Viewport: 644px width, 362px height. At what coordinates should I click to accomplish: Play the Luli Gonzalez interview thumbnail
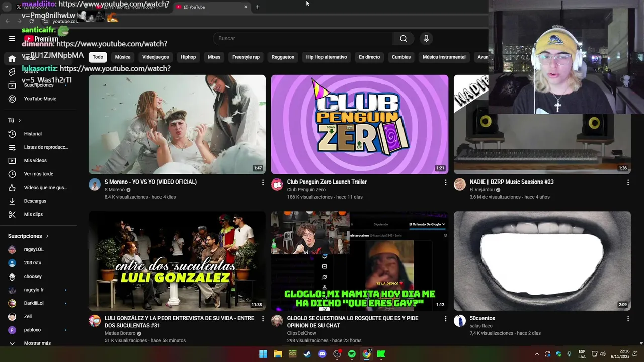click(177, 261)
